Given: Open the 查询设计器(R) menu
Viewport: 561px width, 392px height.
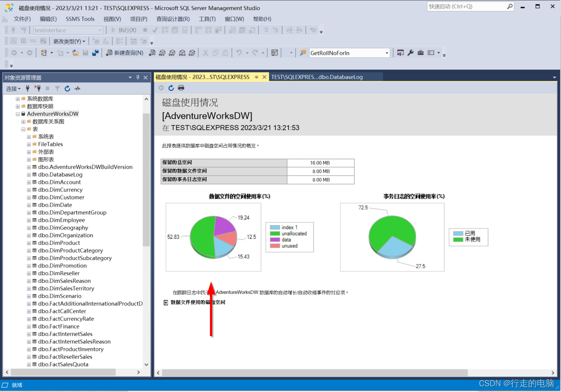Looking at the screenshot, I should (x=173, y=19).
